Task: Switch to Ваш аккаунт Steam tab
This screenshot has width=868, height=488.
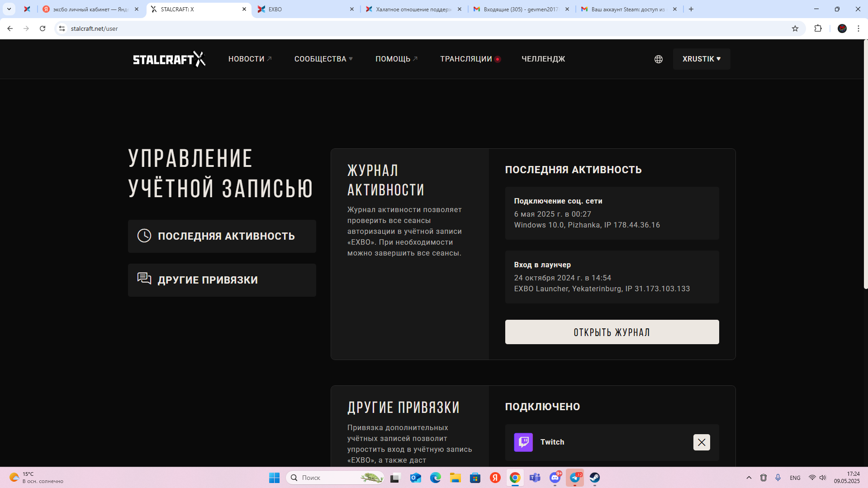Action: tap(629, 9)
